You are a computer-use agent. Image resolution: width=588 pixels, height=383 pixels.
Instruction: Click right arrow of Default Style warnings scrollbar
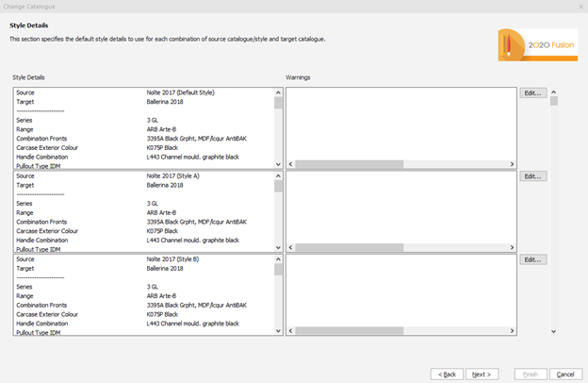tap(512, 164)
